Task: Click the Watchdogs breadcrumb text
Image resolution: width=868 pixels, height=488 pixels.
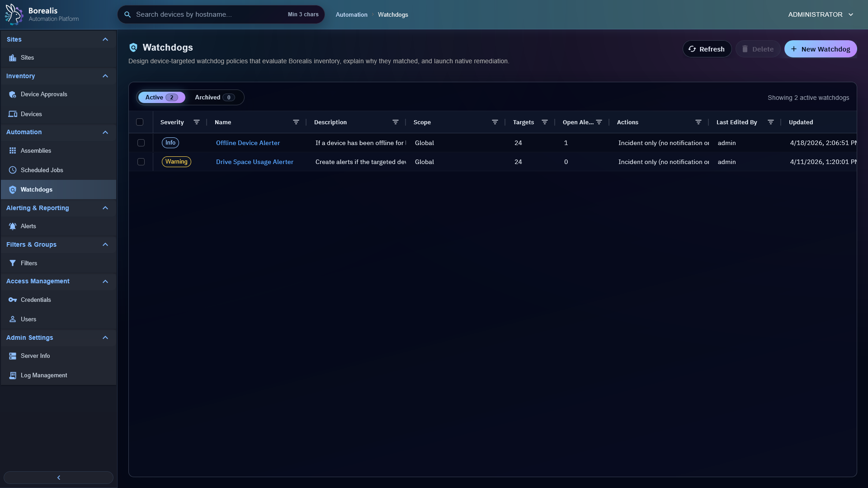Action: point(393,14)
